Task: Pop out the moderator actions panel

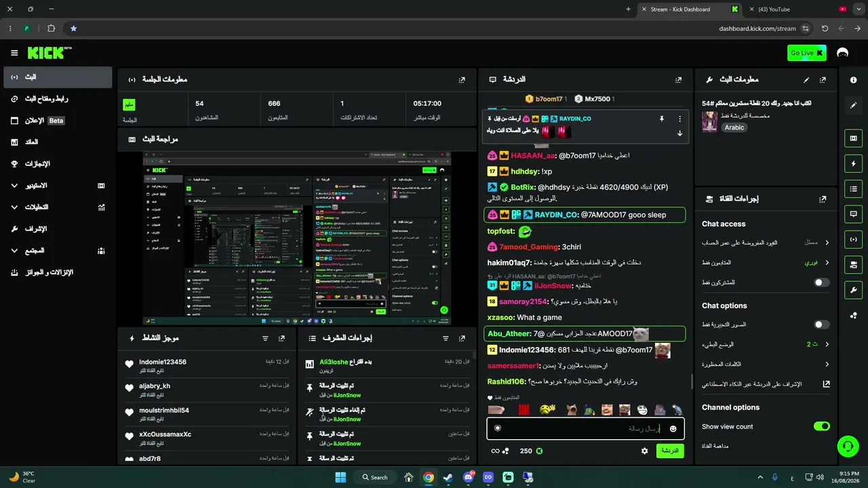Action: click(462, 338)
